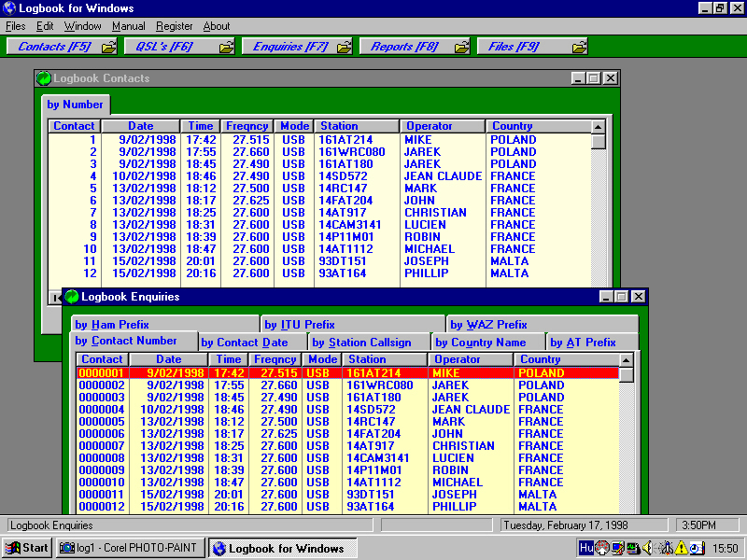This screenshot has width=747, height=560.
Task: Switch to the by Contact Date tab
Action: [252, 343]
